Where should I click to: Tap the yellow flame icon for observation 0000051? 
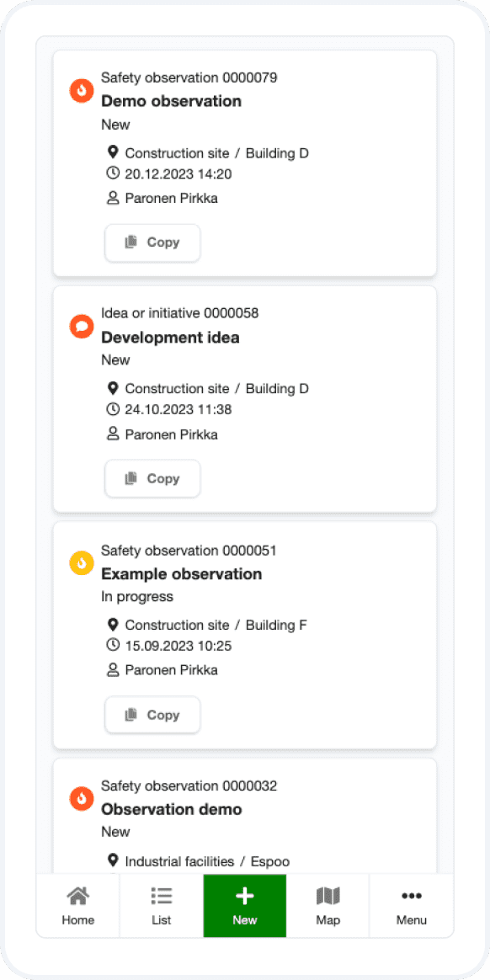[x=82, y=562]
